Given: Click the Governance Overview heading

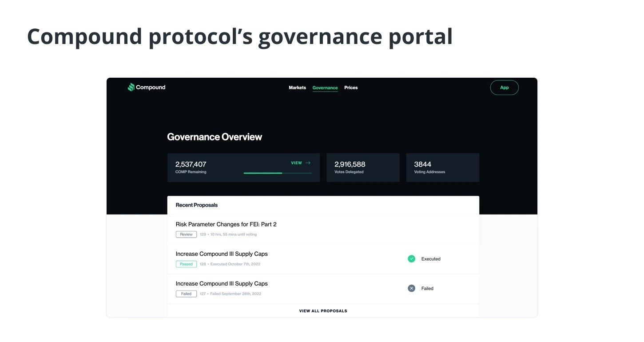Looking at the screenshot, I should [215, 137].
